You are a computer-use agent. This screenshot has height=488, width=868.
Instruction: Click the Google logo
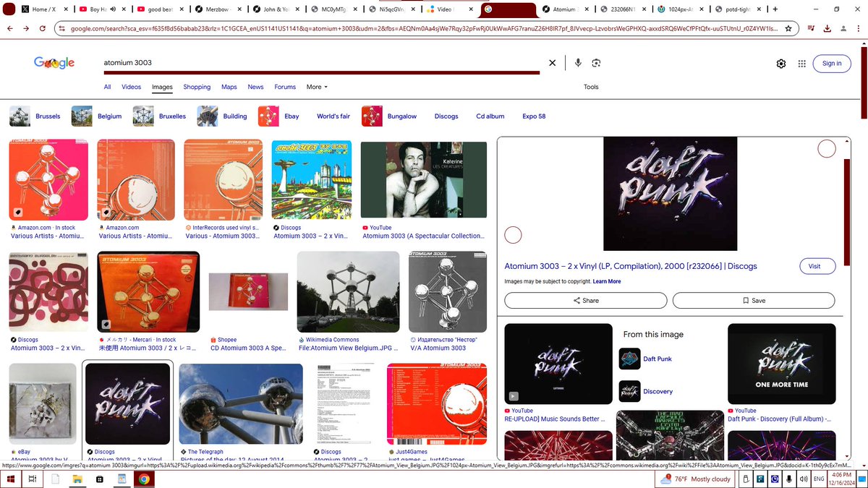point(54,63)
